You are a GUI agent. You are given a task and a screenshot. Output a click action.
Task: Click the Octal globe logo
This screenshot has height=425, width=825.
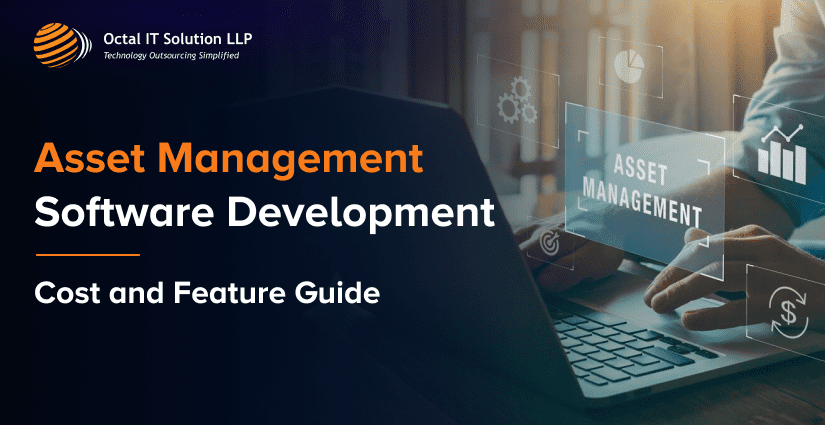coord(62,45)
